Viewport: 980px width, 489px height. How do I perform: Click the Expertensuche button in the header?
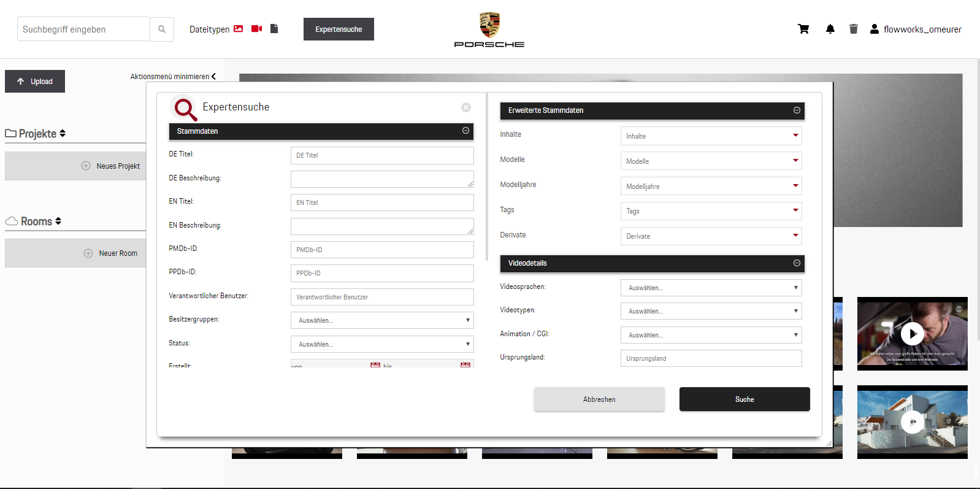339,29
